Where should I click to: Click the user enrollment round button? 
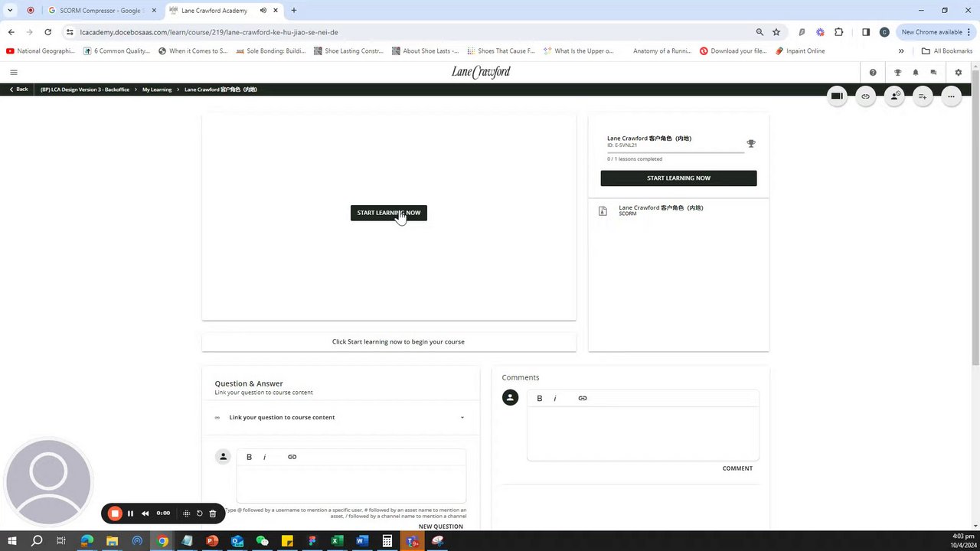point(894,96)
